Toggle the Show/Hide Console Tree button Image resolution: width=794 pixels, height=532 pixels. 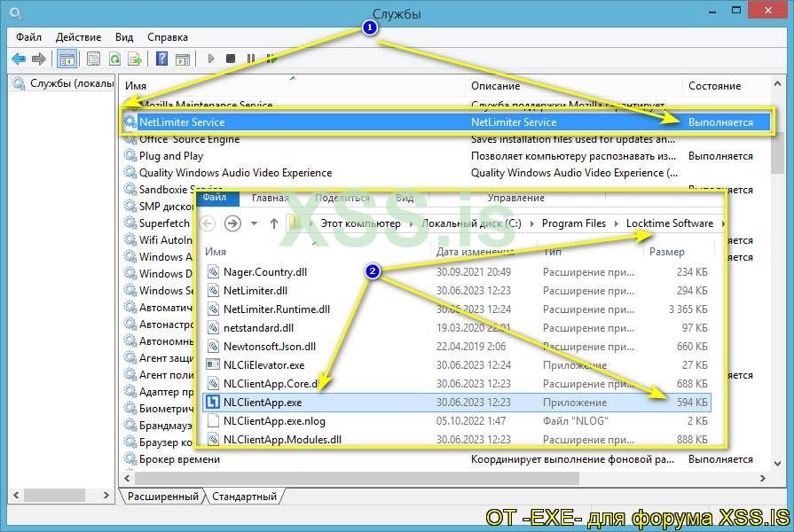[67, 59]
